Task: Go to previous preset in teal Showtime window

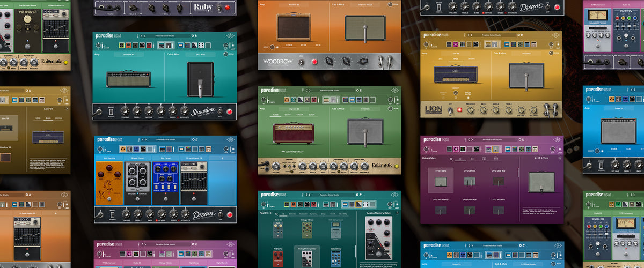Action: pos(141,36)
